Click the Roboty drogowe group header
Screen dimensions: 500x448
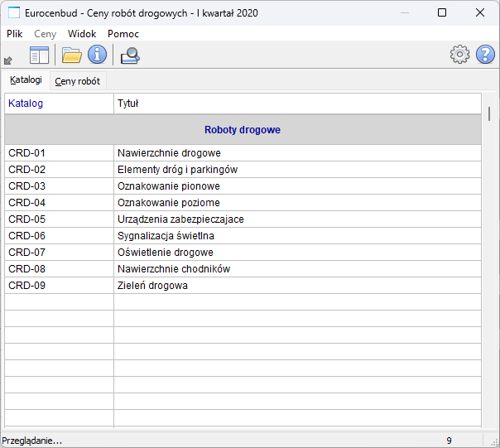[x=242, y=130]
